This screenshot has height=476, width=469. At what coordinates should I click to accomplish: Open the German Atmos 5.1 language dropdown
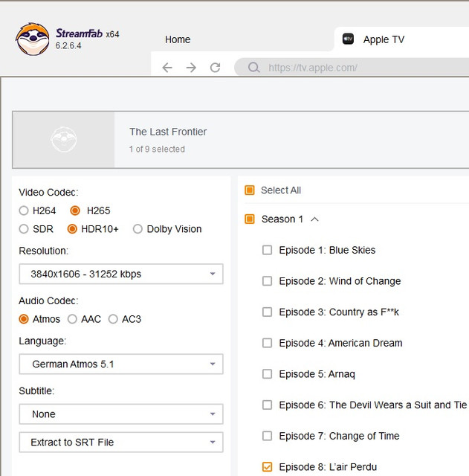[120, 364]
